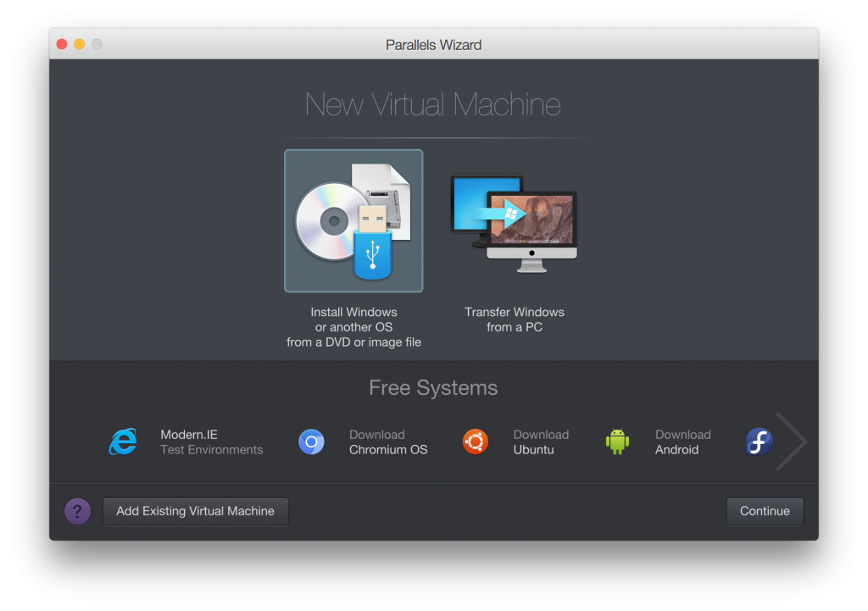Open the Download Ubuntu link
The width and height of the screenshot is (868, 611).
point(541,442)
